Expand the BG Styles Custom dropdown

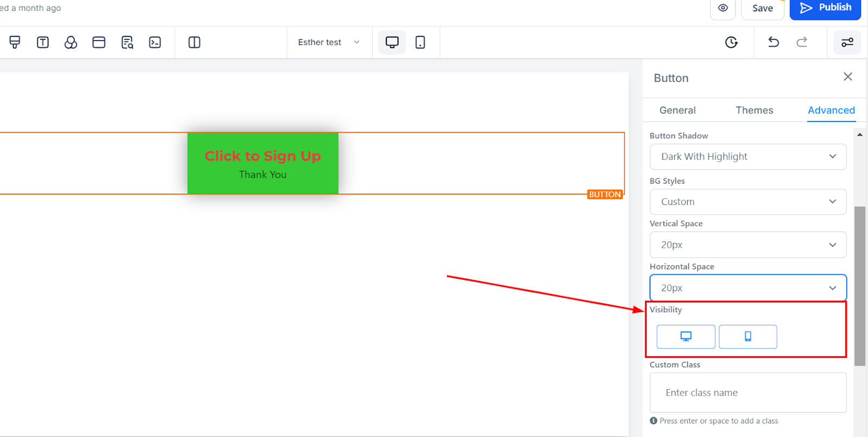pyautogui.click(x=748, y=202)
